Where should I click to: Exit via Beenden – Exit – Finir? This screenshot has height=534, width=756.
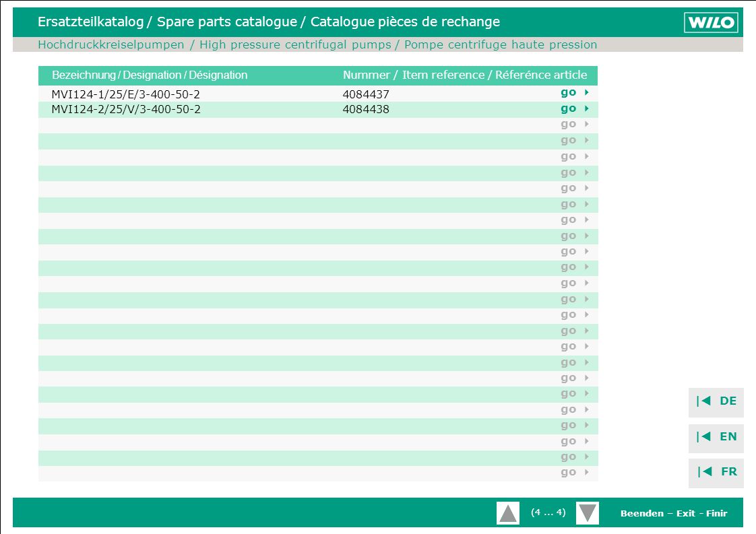[674, 513]
